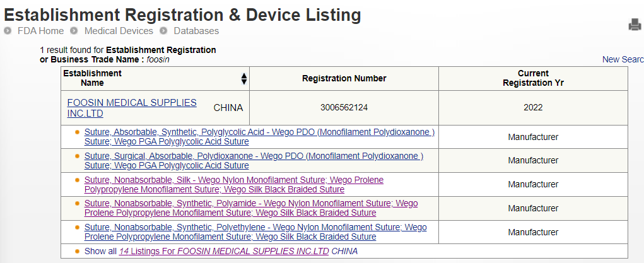
Task: Click orange bullet beside Show all listings
Action: pos(77,251)
